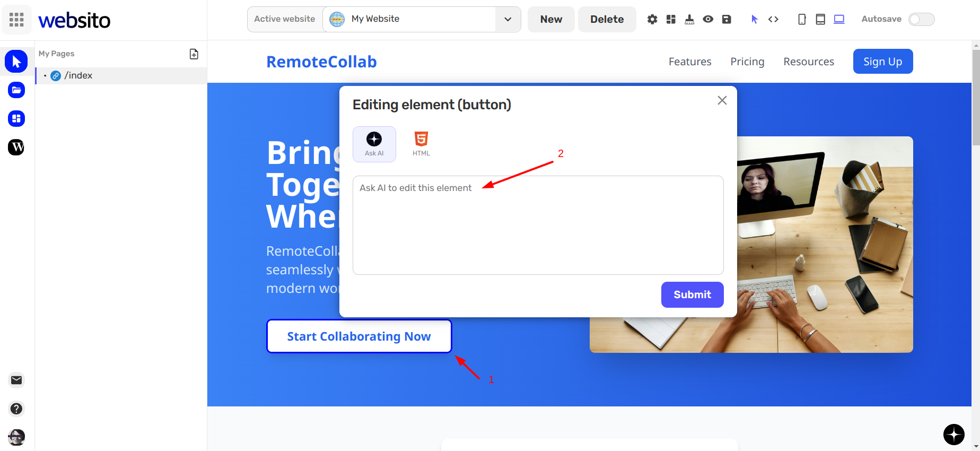Viewport: 980px width, 451px height.
Task: Click Features in the site navigation
Action: pyautogui.click(x=690, y=62)
